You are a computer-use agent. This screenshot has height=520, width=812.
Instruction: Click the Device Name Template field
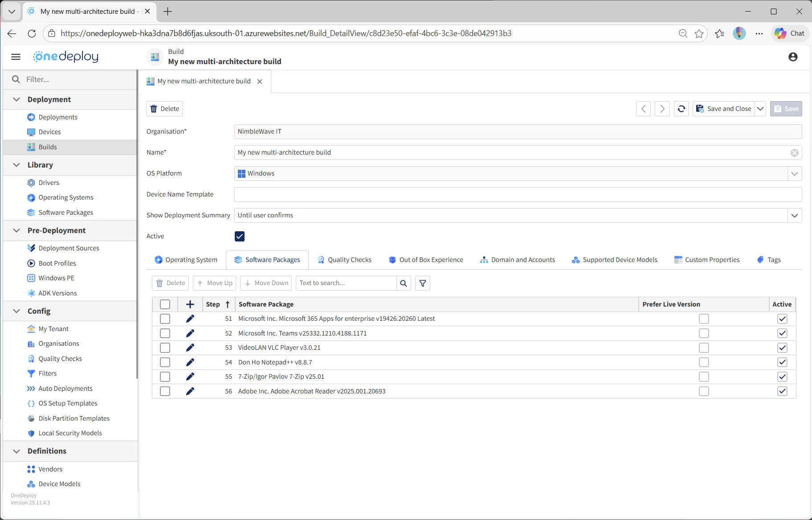[518, 195]
